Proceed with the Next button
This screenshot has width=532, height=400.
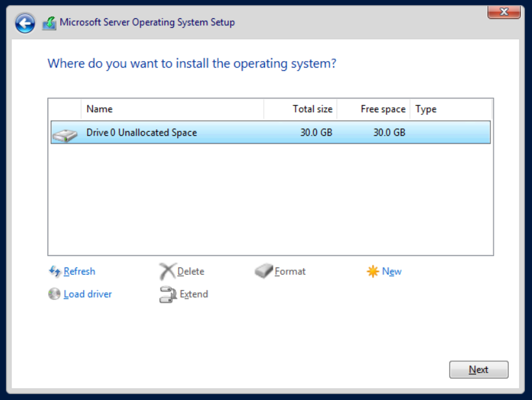[x=479, y=369]
